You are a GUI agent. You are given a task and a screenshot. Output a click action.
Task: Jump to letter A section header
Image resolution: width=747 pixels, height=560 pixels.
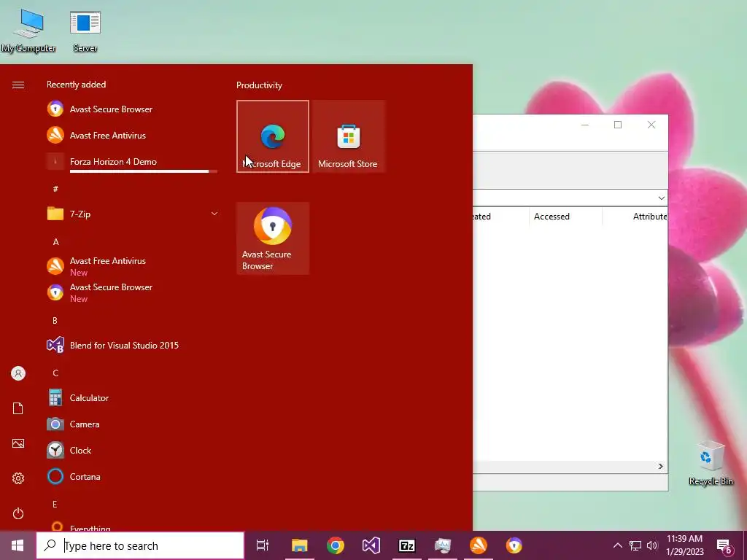[x=55, y=242]
